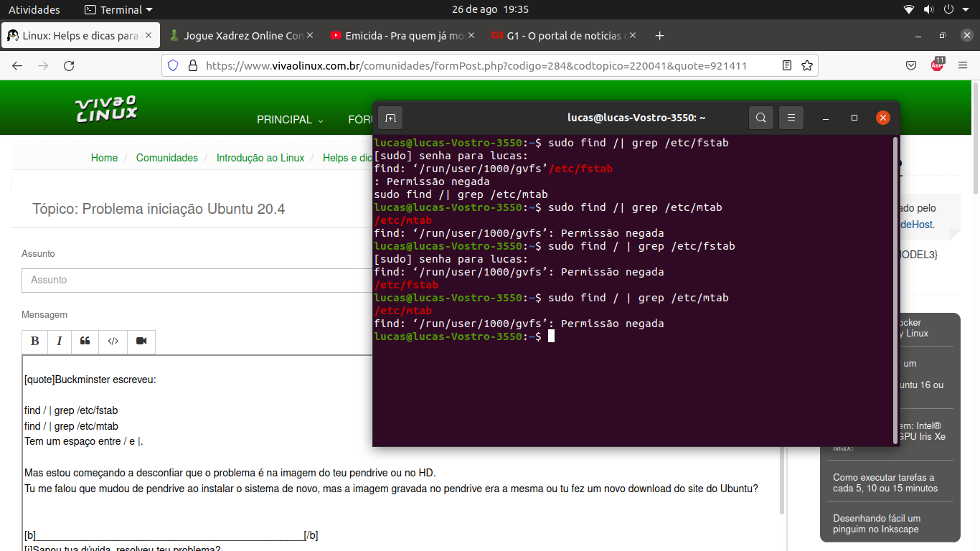Viewport: 980px width, 551px height.
Task: Open the terminal hamburger menu
Action: tap(791, 118)
